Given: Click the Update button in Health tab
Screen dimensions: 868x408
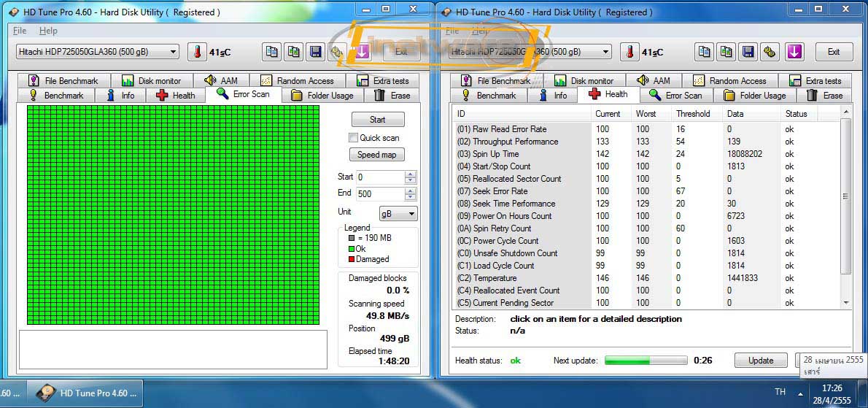Looking at the screenshot, I should 761,361.
